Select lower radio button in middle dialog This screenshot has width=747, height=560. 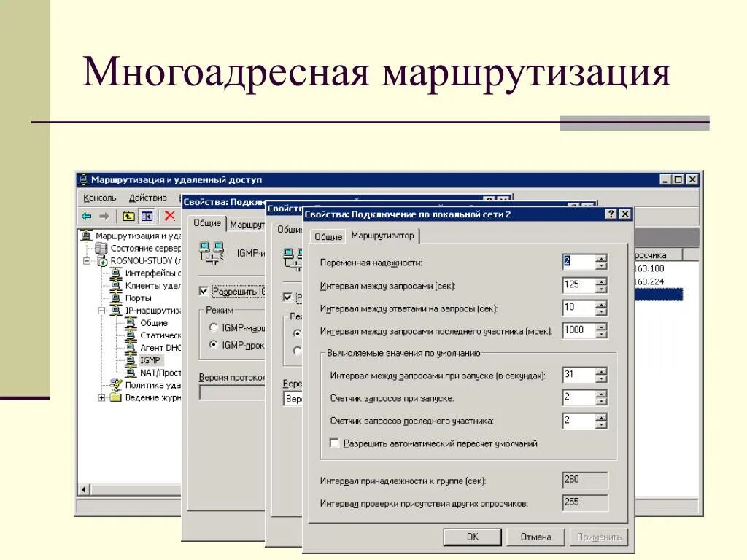pyautogui.click(x=298, y=351)
